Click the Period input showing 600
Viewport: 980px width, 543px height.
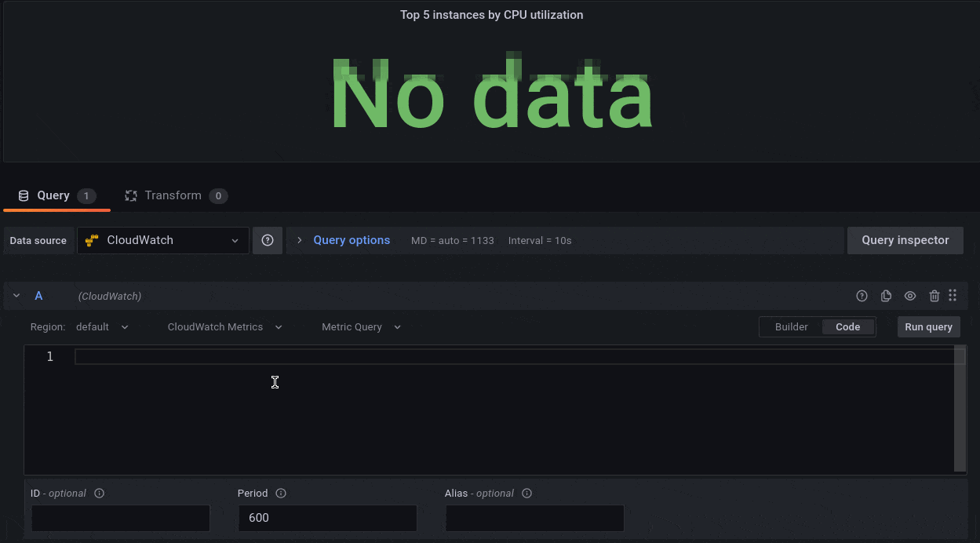(x=326, y=518)
